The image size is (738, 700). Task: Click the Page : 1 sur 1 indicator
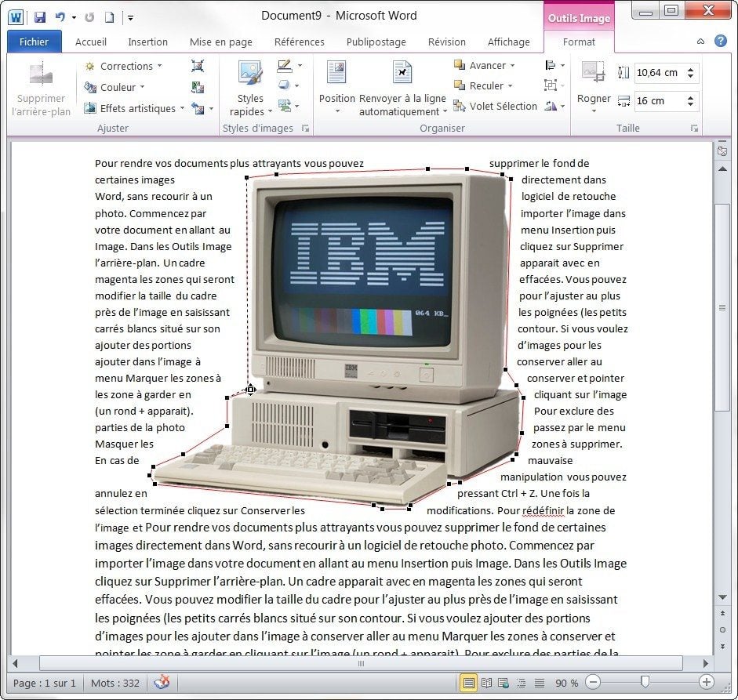pyautogui.click(x=45, y=683)
